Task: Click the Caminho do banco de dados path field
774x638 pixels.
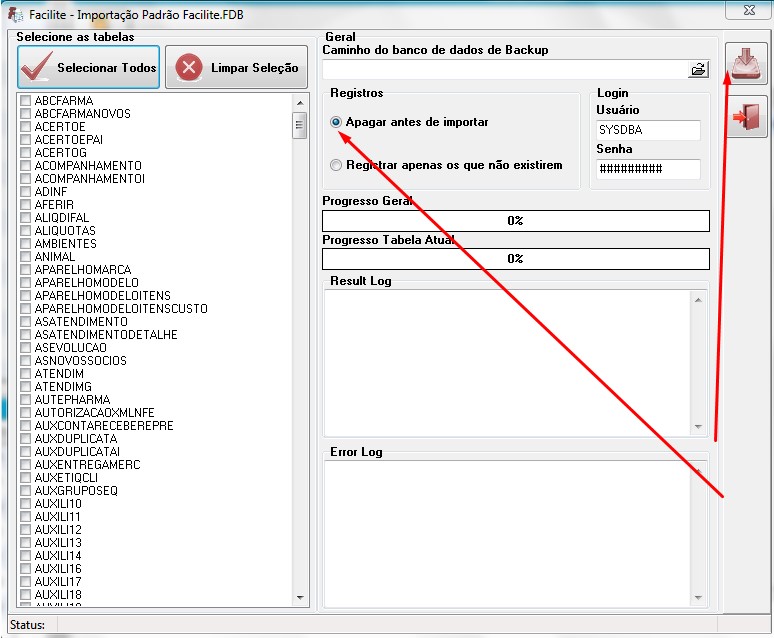Action: pos(505,69)
